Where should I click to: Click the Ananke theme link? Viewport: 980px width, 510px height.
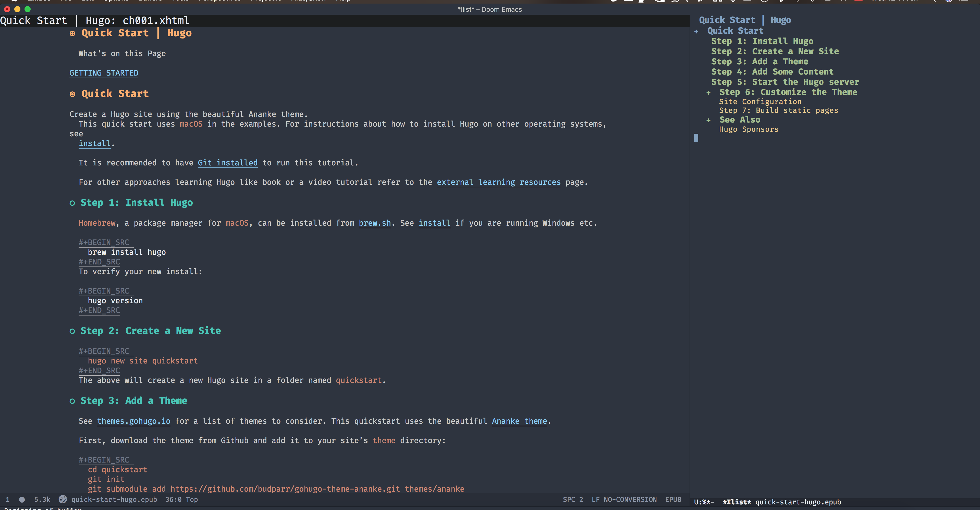tap(519, 421)
